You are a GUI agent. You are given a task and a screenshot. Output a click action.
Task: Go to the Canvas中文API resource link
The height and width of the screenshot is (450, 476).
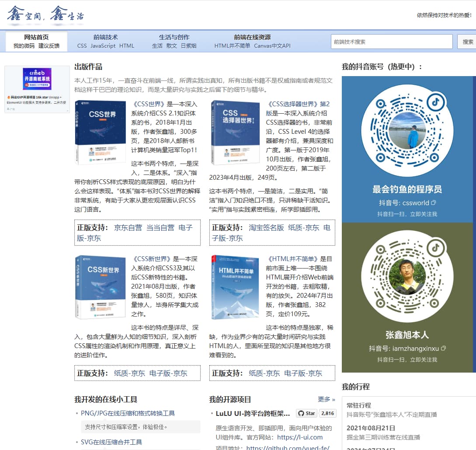click(272, 46)
